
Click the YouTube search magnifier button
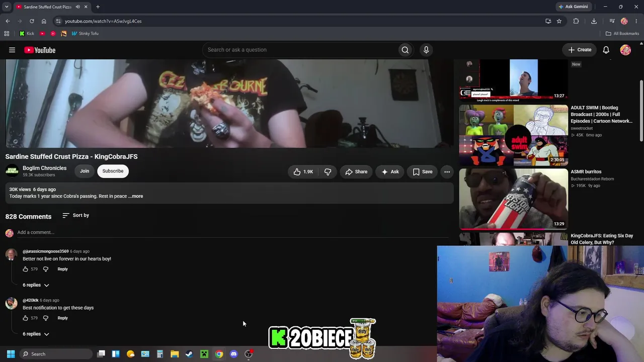click(x=405, y=50)
